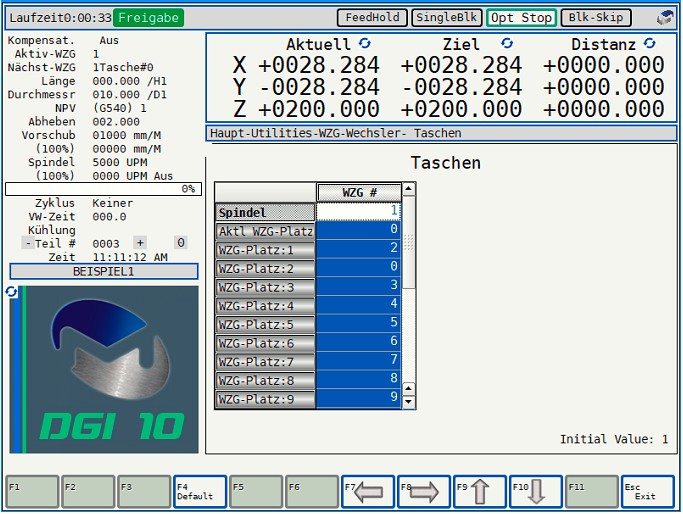Click the DGI 10 logo preview image
Viewport: 683px width, 514px height.
[104, 369]
